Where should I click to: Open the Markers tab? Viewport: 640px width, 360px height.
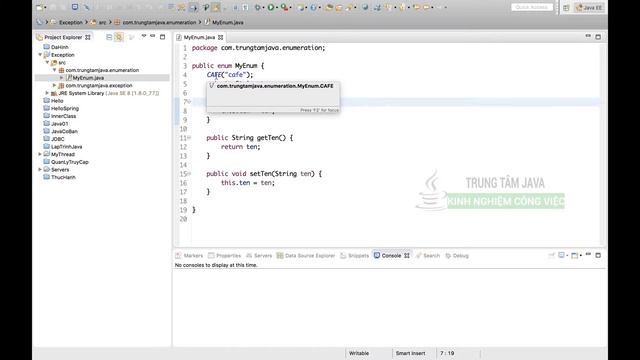pos(193,256)
